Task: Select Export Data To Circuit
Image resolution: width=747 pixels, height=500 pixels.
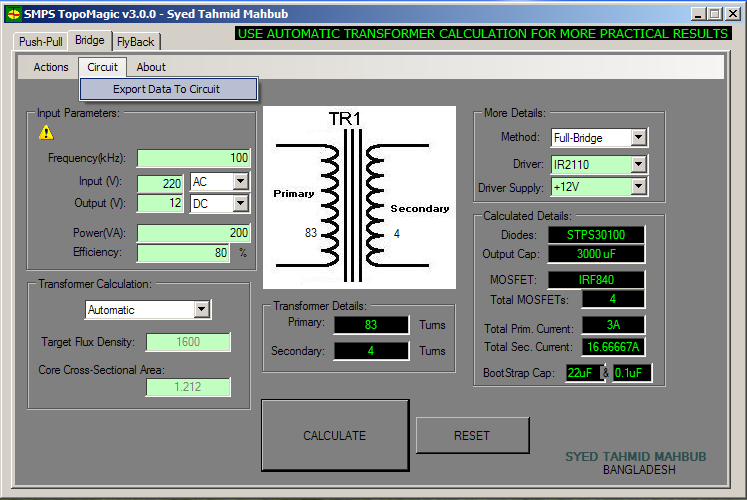Action: click(167, 89)
